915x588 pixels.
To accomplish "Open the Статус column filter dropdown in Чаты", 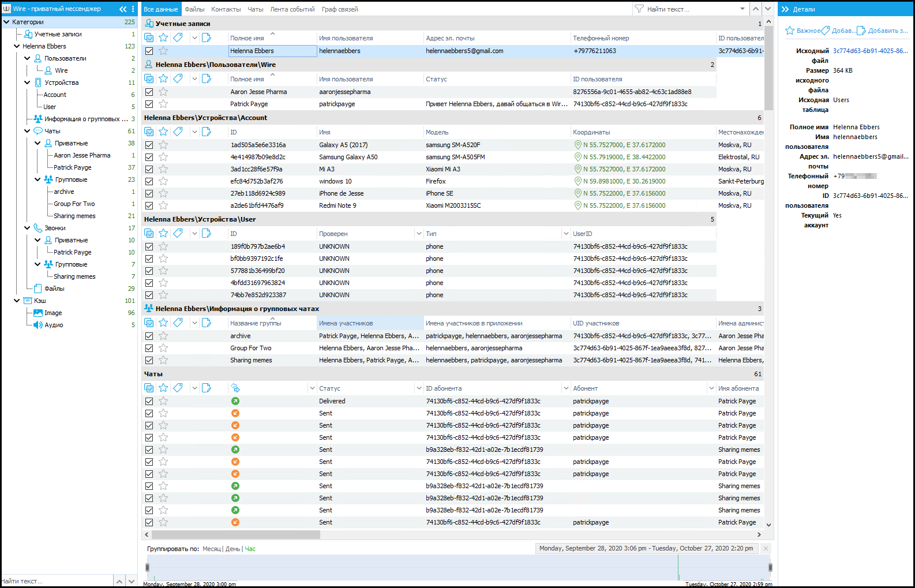I will (419, 388).
